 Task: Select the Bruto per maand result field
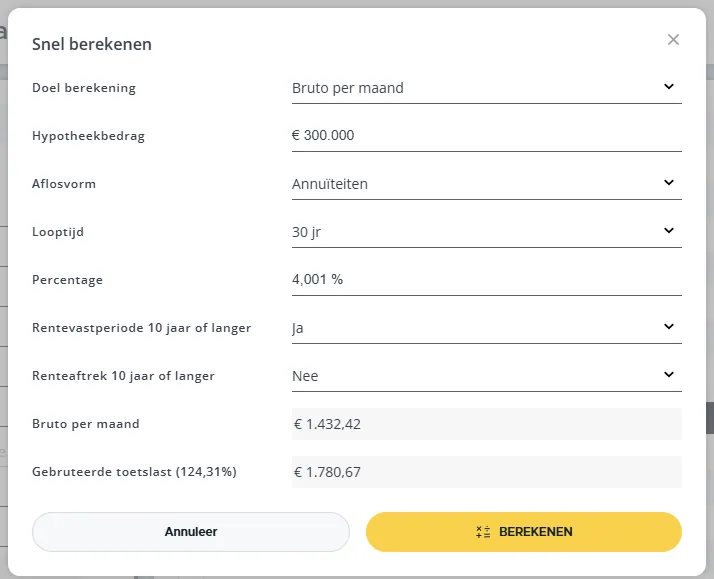[486, 424]
